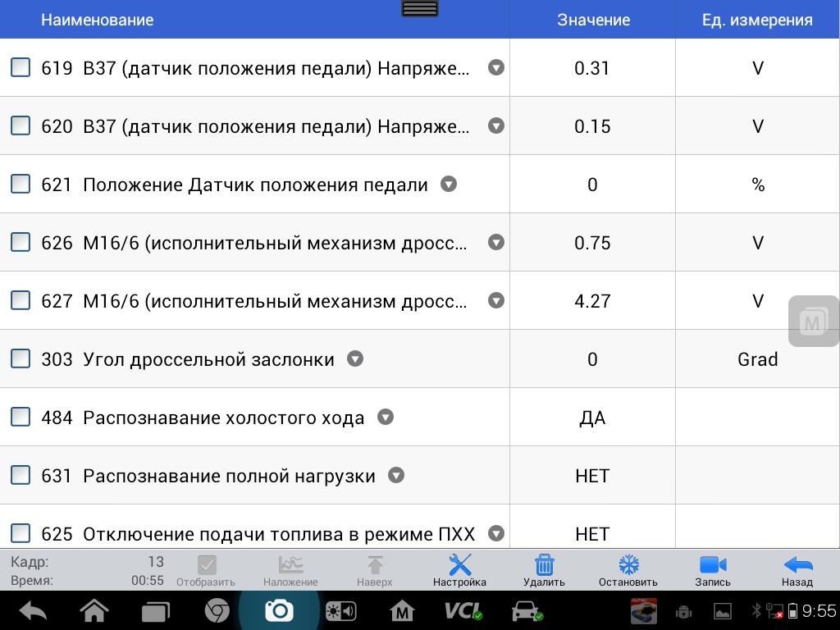Tap the floating M button on right edge

812,322
